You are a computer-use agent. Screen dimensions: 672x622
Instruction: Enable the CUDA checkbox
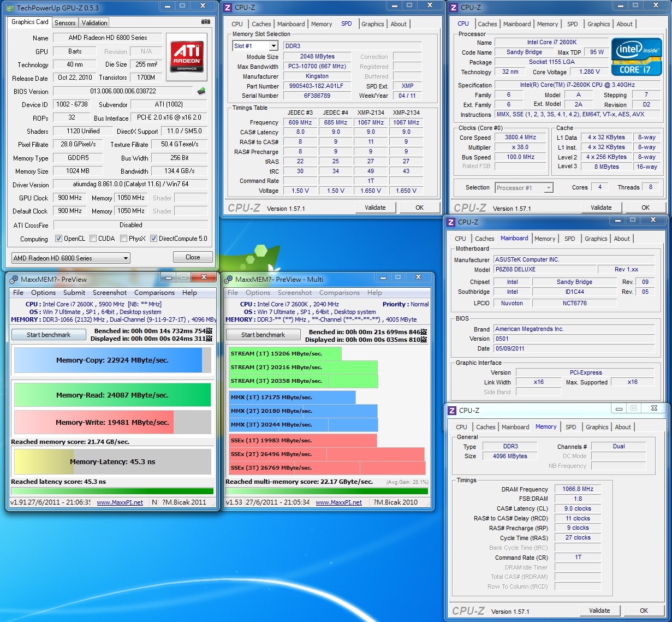coord(93,239)
